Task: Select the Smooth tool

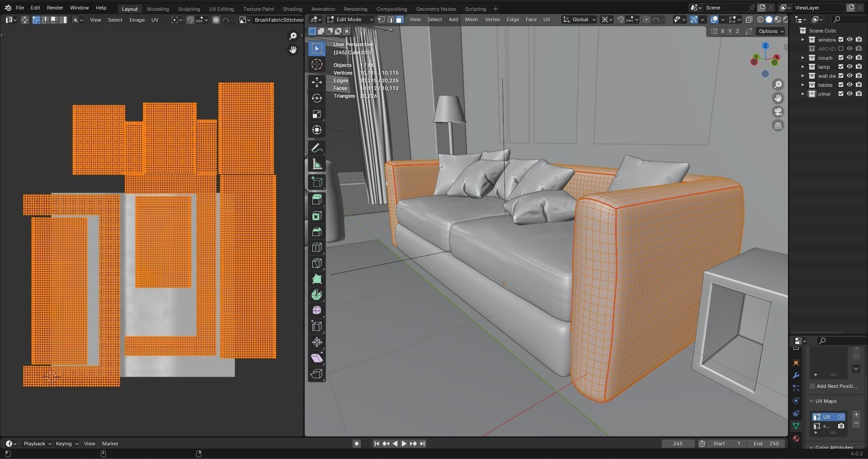Action: (x=317, y=311)
